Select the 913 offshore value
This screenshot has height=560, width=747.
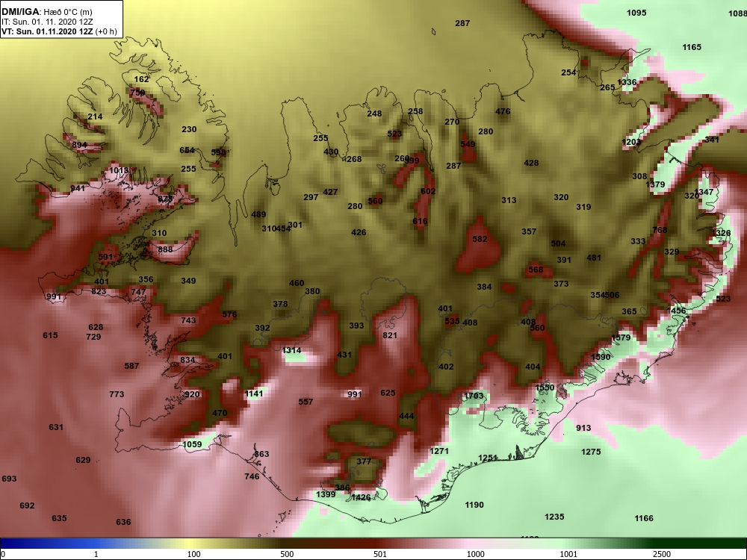click(583, 428)
